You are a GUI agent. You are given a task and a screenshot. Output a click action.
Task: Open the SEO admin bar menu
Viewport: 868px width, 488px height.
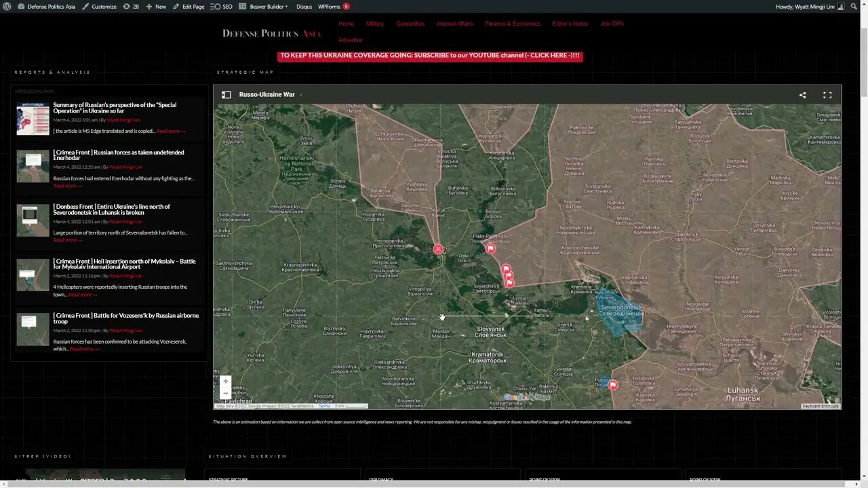coord(221,6)
